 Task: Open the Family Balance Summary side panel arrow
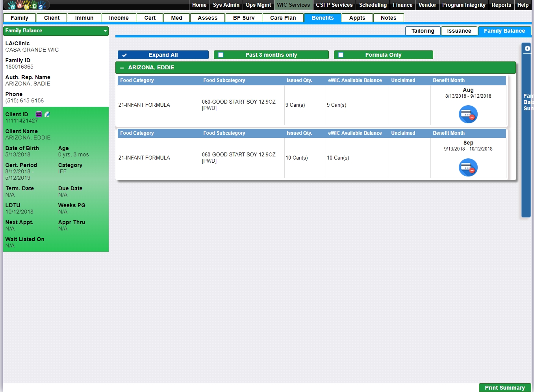tap(527, 48)
